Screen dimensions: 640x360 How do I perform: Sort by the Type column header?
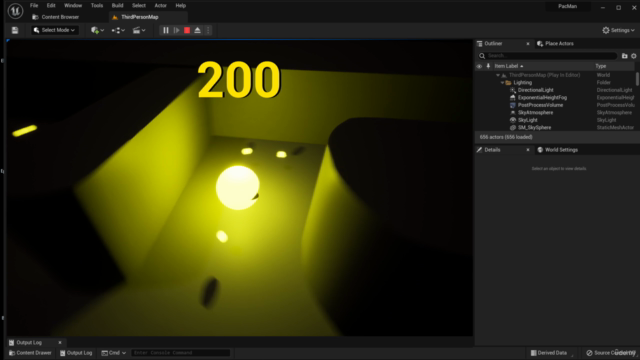[x=600, y=66]
